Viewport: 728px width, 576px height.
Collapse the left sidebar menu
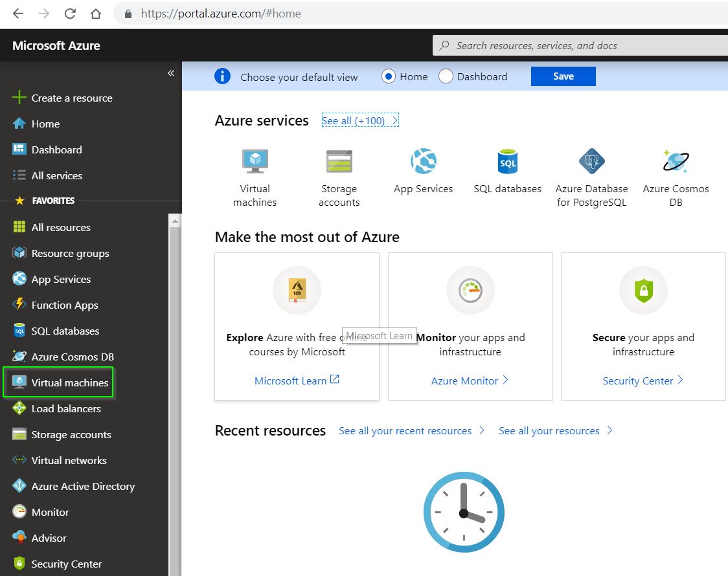tap(171, 73)
